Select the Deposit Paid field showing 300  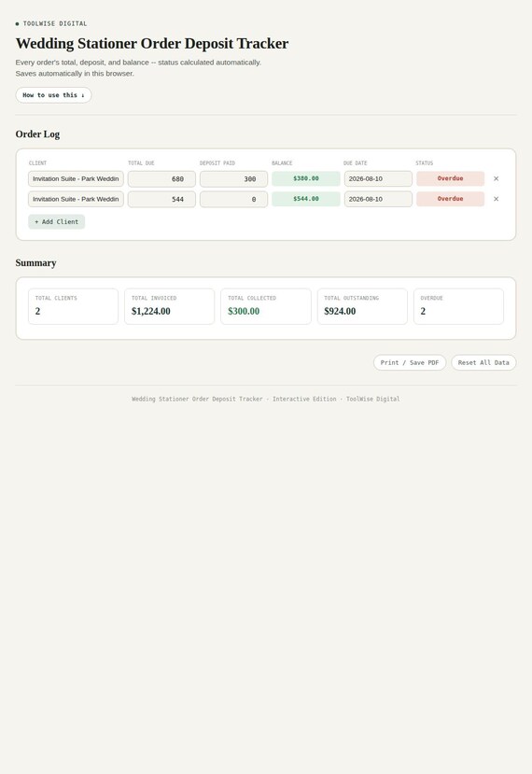[x=233, y=178]
